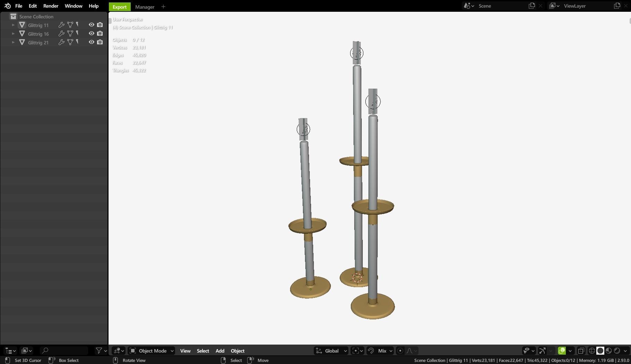
Task: Expand the Glittrig 21 tree item
Action: coord(13,42)
